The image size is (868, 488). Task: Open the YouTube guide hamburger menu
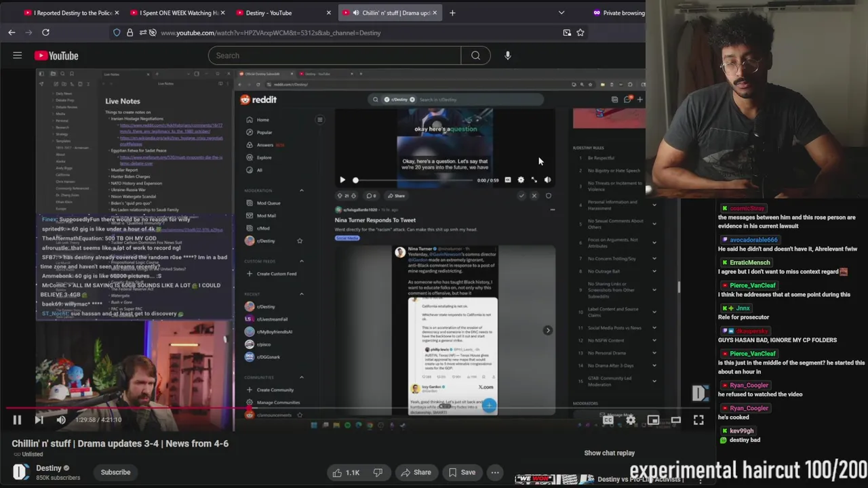click(x=18, y=56)
